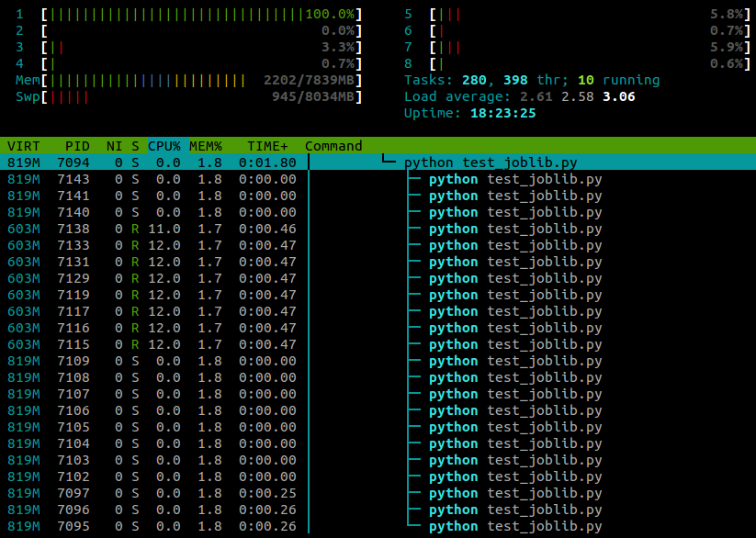Screen dimensions: 756x538
Task: Select the process row with PID 7108
Action: (x=378, y=377)
